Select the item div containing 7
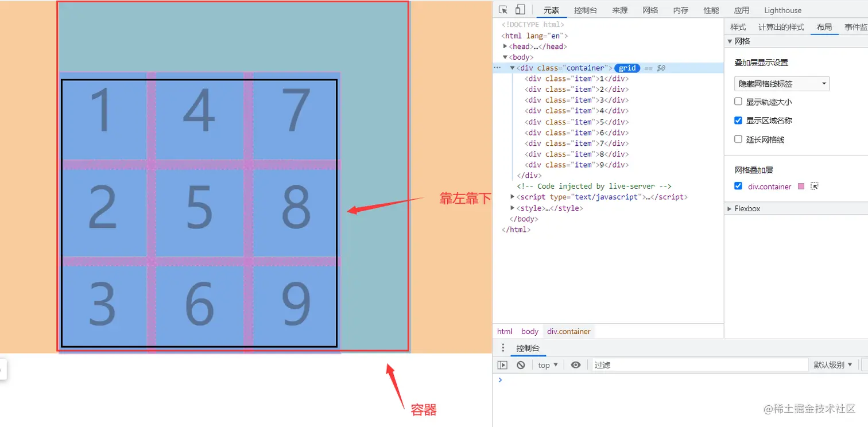This screenshot has height=427, width=868. tap(577, 143)
